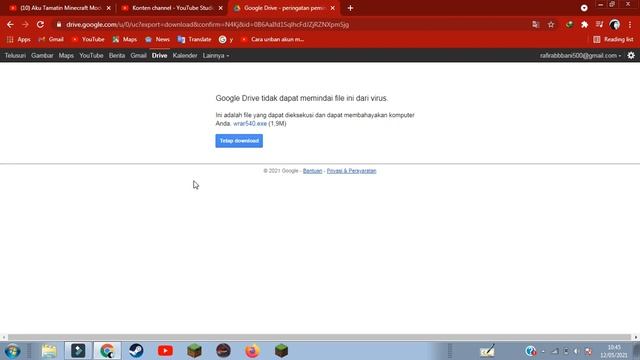Open the Bantuan link

click(312, 171)
